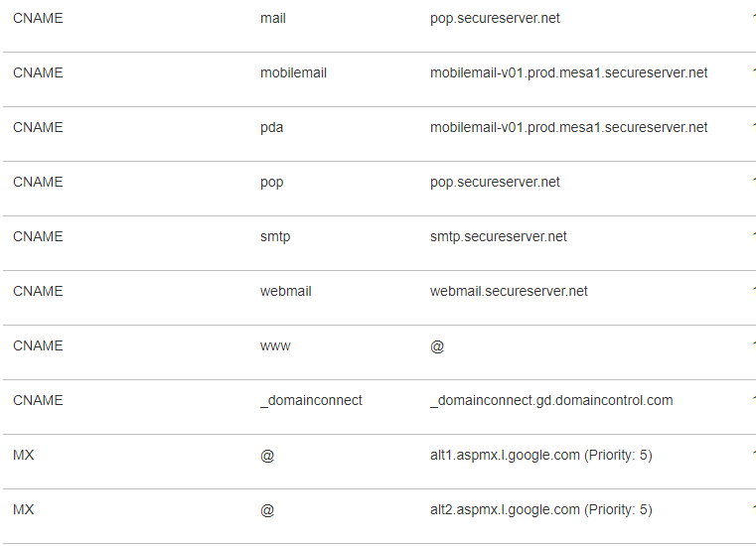
Task: Click the smtp.secureserver.net value
Action: click(499, 237)
